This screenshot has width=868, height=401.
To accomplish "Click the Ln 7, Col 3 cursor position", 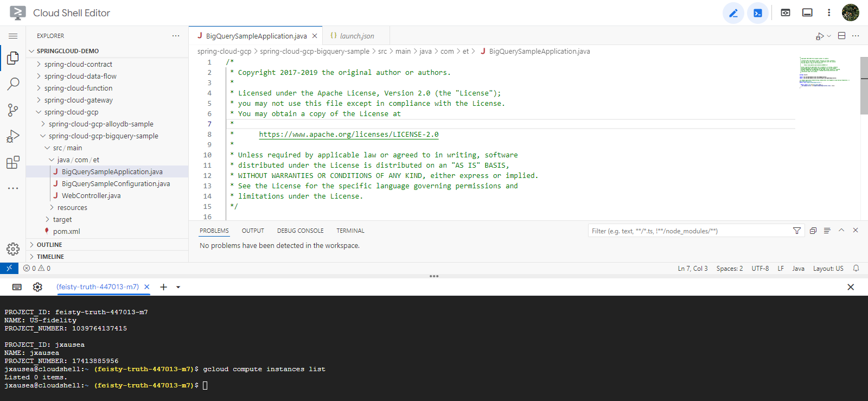I will pyautogui.click(x=693, y=269).
